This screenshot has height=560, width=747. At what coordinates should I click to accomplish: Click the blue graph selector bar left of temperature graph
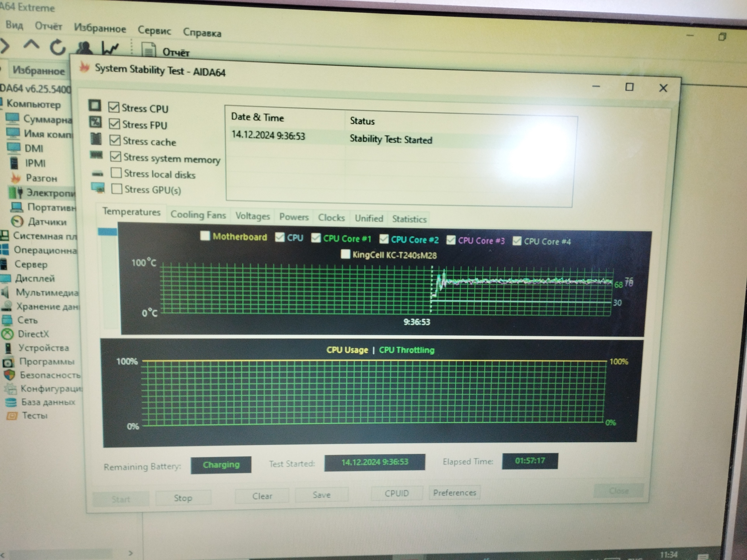coord(107,232)
